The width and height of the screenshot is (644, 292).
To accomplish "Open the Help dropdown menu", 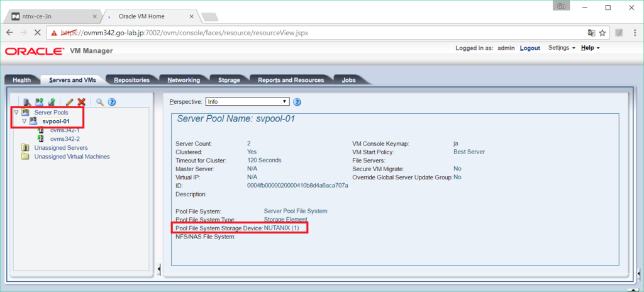I will click(x=591, y=48).
